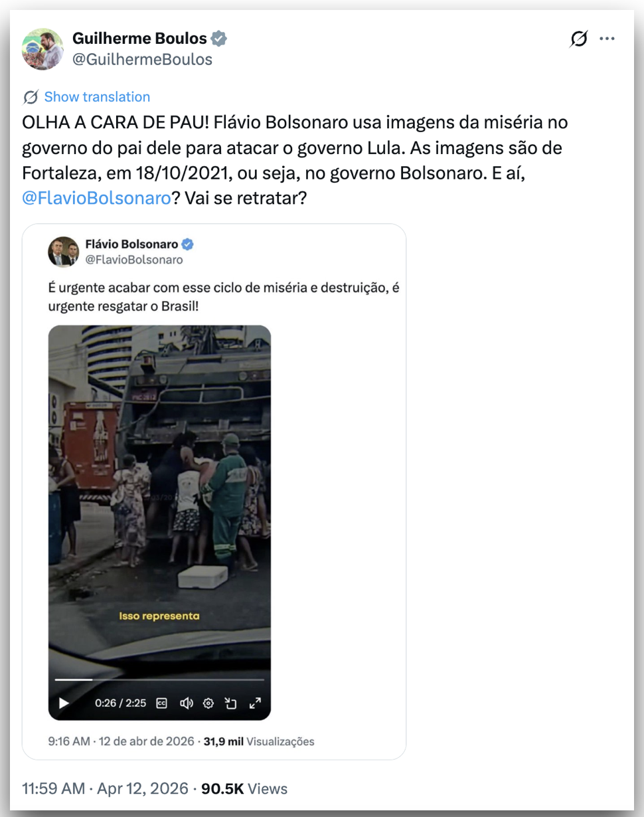Image resolution: width=644 pixels, height=817 pixels.
Task: Open @GuilhermeBoulos handle
Action: click(x=142, y=59)
